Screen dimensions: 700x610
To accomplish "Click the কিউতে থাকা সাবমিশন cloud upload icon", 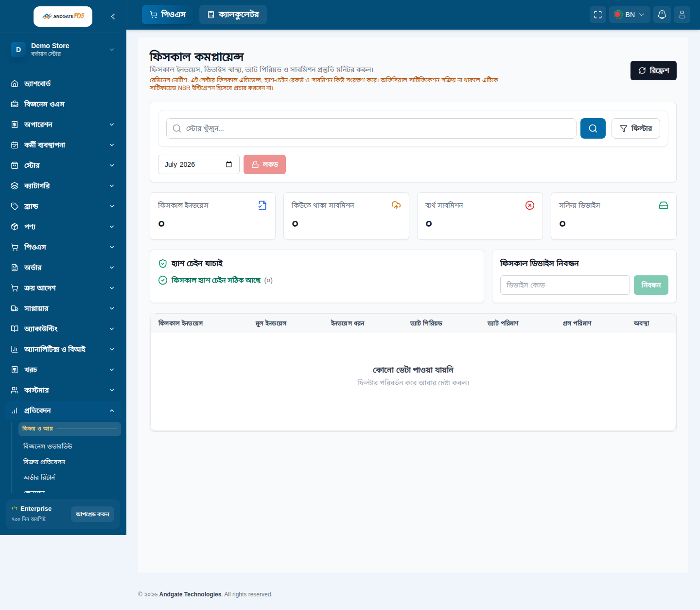I will [396, 205].
